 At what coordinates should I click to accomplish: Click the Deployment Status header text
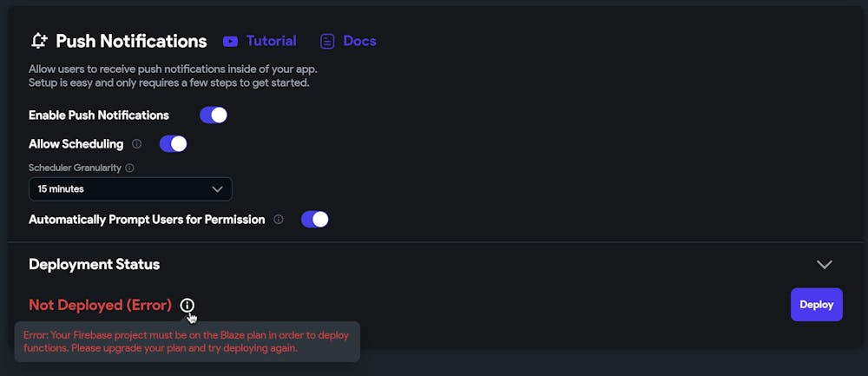pyautogui.click(x=94, y=264)
